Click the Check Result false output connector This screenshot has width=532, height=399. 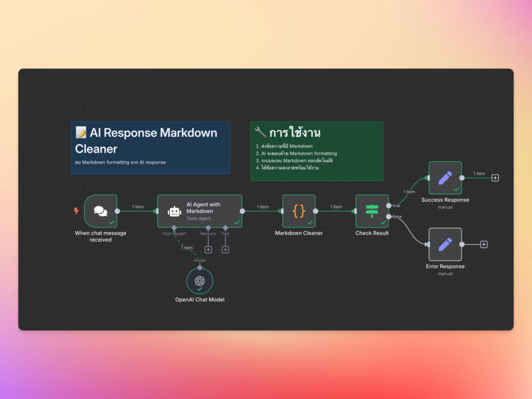click(x=389, y=216)
